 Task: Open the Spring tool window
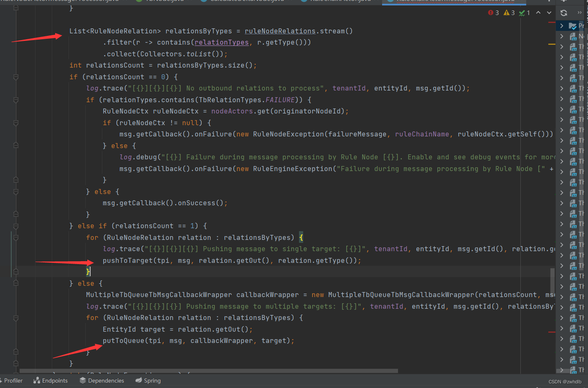[148, 380]
